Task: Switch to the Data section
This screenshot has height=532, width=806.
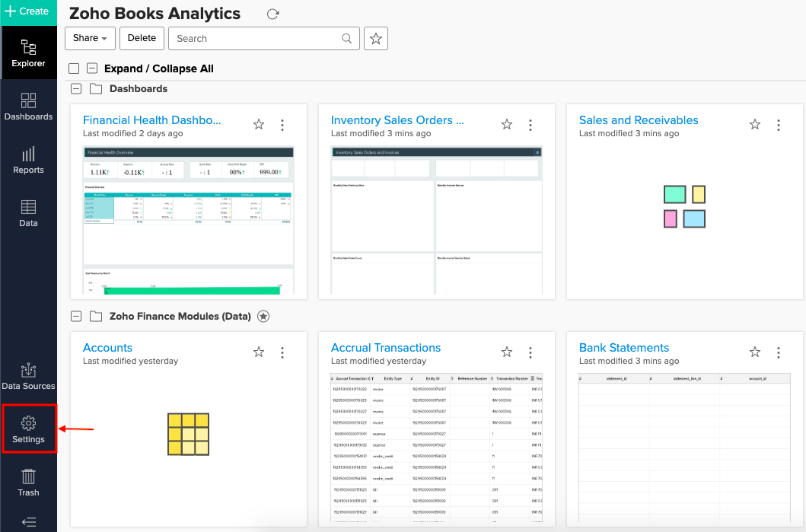Action: coord(28,214)
